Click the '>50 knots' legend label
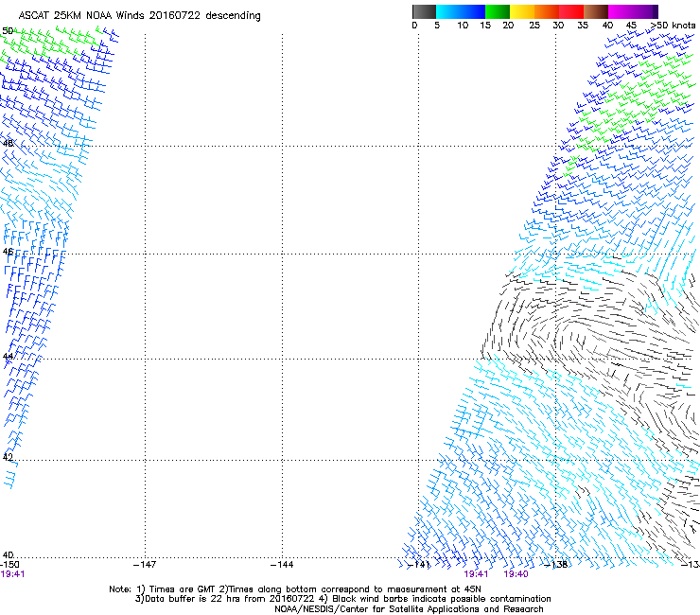Viewport: 700px width, 615px height. pos(674,26)
